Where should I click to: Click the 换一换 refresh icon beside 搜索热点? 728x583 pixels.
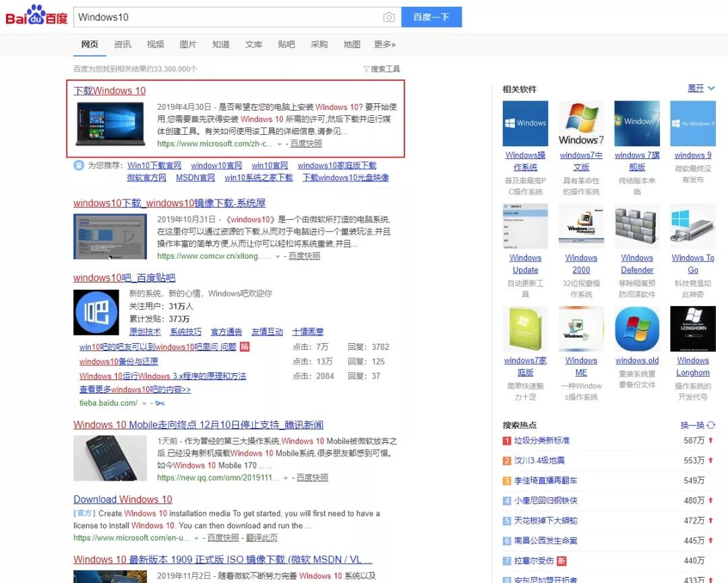(712, 426)
